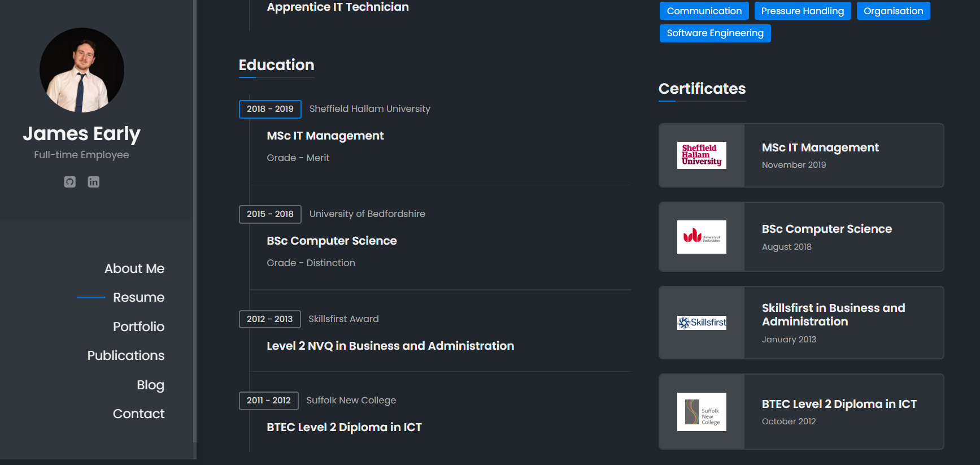Click the University of Bedfordshire logo
The height and width of the screenshot is (465, 980).
702,237
